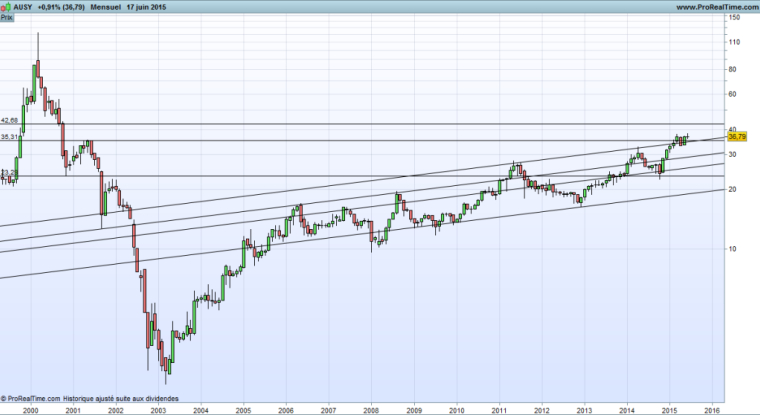Screen dimensions: 760x415
Task: Click the 2003 year label on time axis
Action: tap(158, 410)
